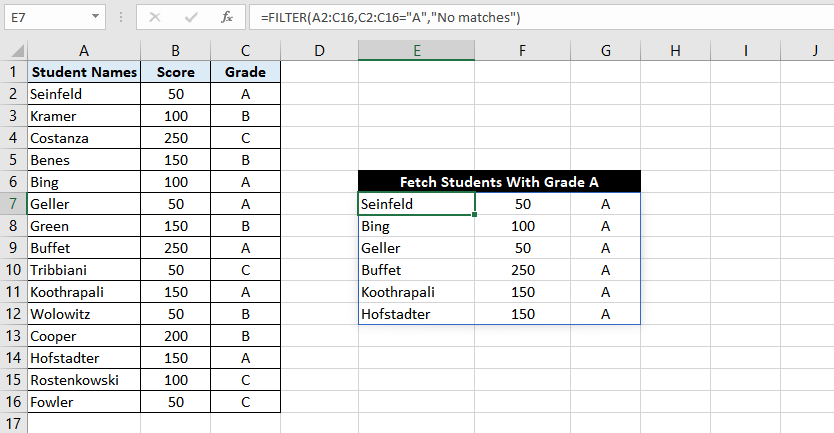The image size is (834, 433).
Task: Select the Rostenkowski name cell
Action: pos(84,380)
